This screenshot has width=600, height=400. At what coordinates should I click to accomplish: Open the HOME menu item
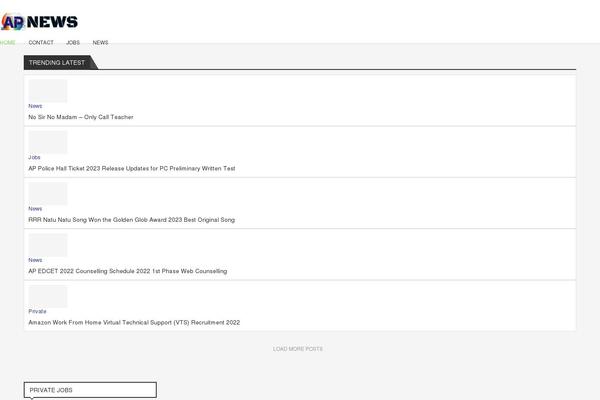(x=8, y=42)
